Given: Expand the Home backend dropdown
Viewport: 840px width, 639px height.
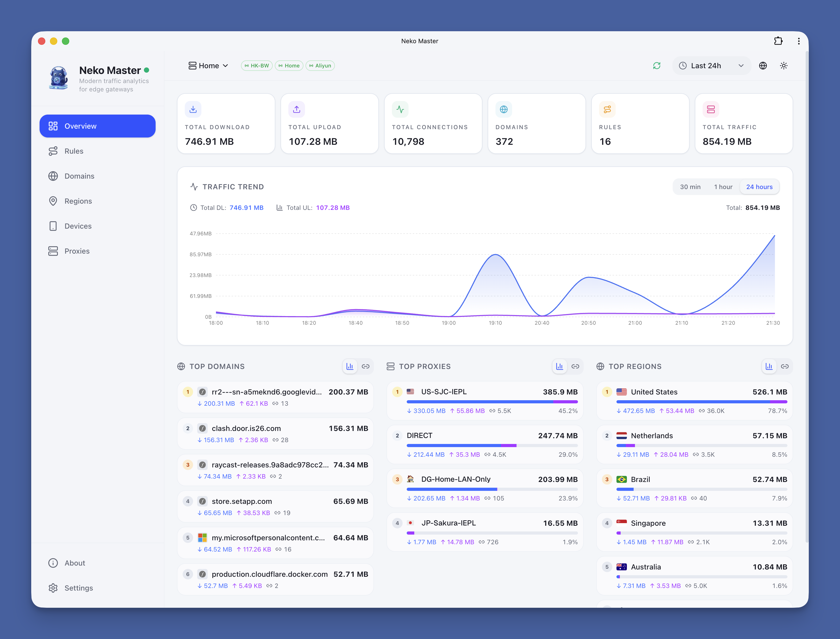Looking at the screenshot, I should click(x=208, y=66).
